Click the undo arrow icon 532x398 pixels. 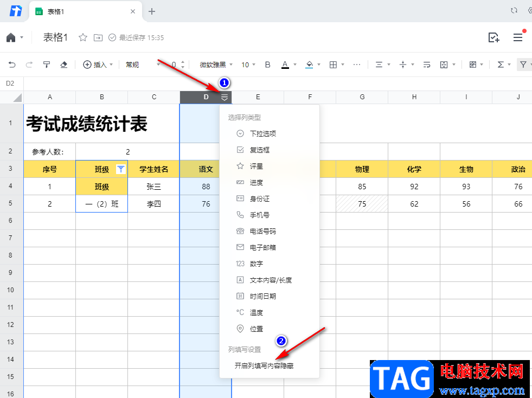pos(12,65)
